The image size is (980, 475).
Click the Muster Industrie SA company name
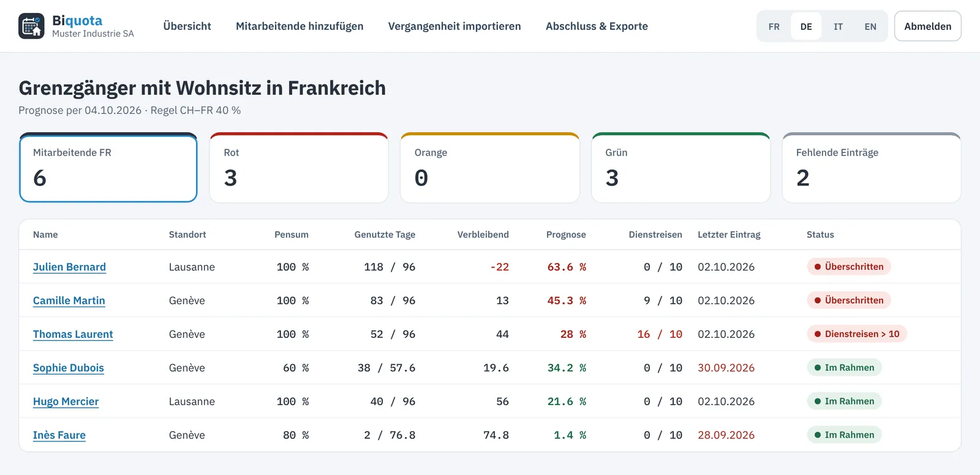tap(93, 34)
